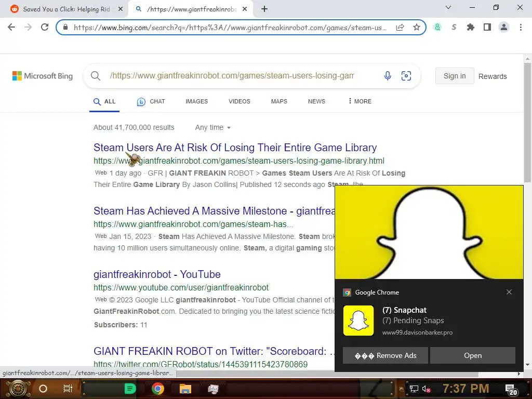Open Cortana circle on taskbar
Viewport: 532px width, 399px height.
click(43, 389)
